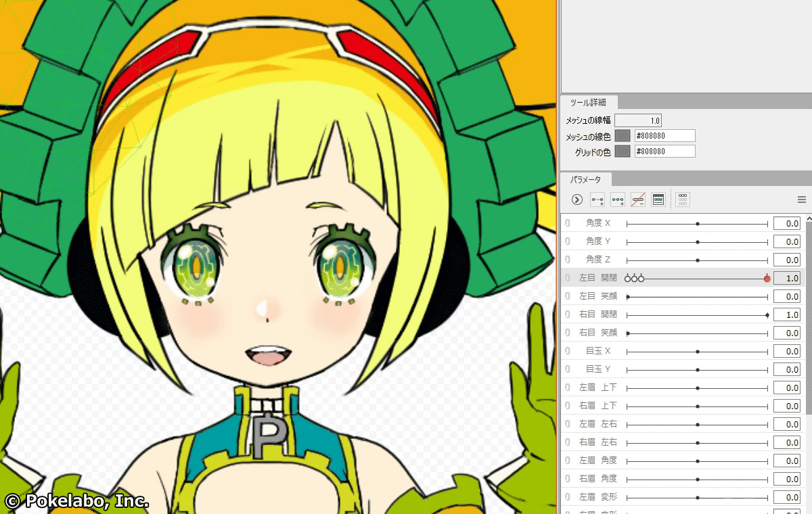The width and height of the screenshot is (812, 514).
Task: Click the 角度 X slider handle
Action: 698,223
